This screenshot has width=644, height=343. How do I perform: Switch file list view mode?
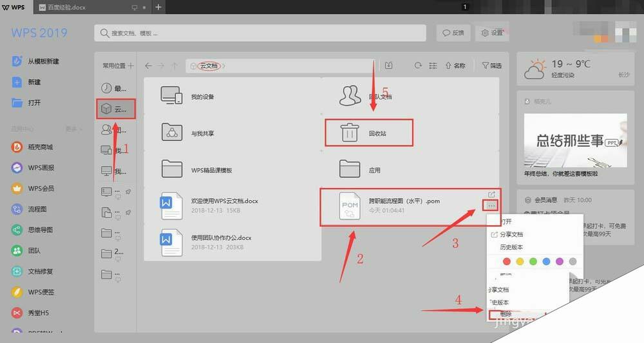coord(433,66)
